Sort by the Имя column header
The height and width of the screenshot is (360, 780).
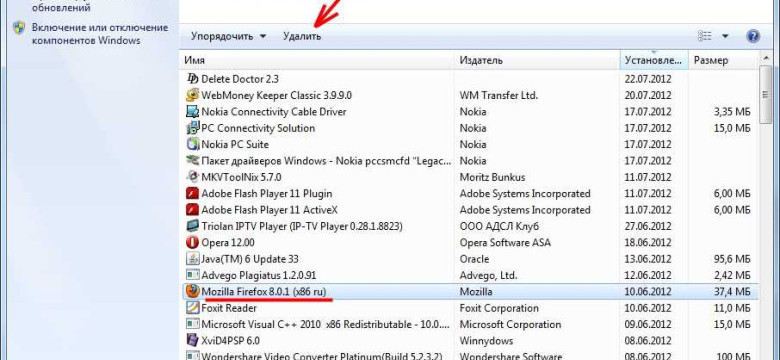point(317,60)
